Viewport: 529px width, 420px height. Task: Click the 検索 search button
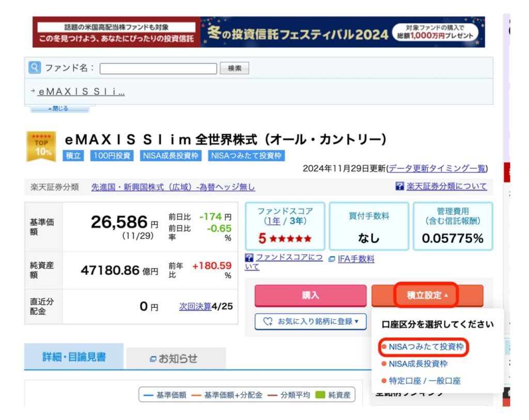coord(235,68)
